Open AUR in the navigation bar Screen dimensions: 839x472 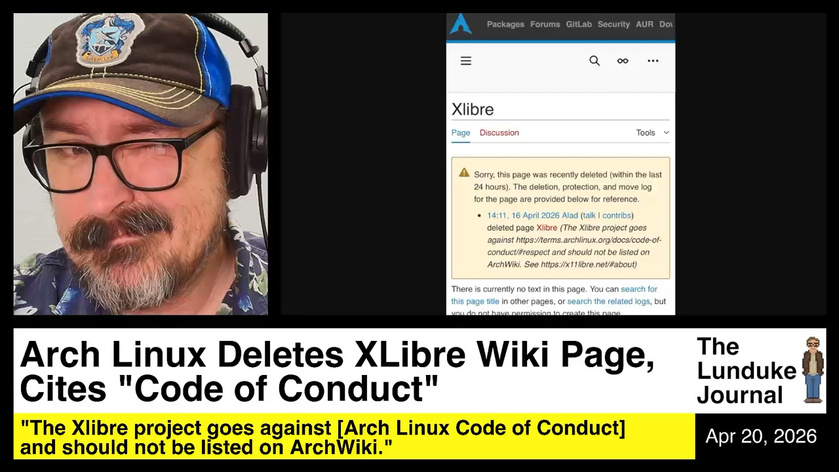tap(645, 25)
